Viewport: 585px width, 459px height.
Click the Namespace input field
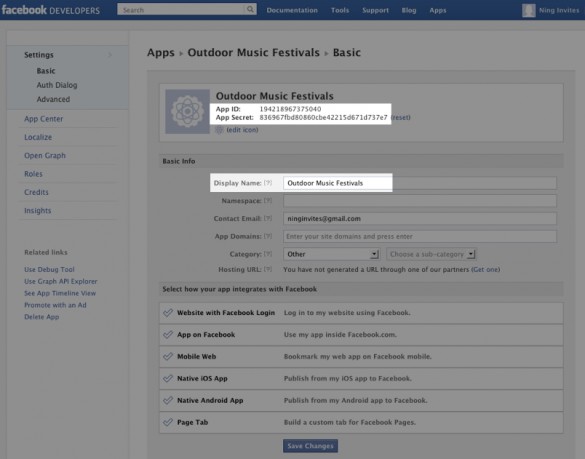pos(420,201)
